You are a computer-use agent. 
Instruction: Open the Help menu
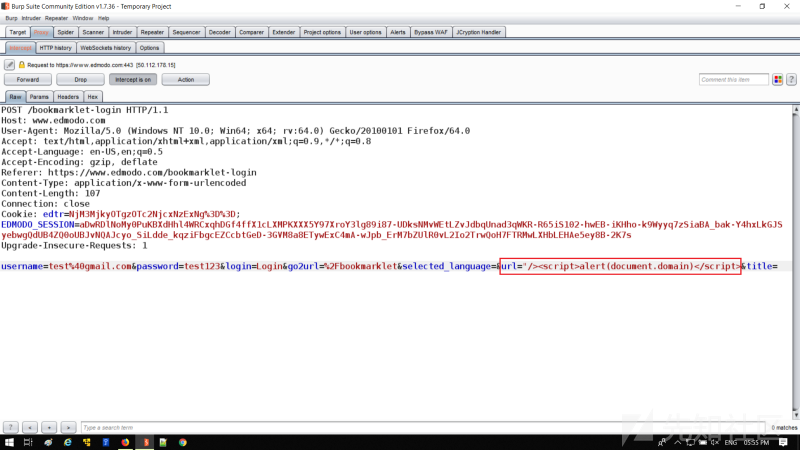pyautogui.click(x=104, y=18)
